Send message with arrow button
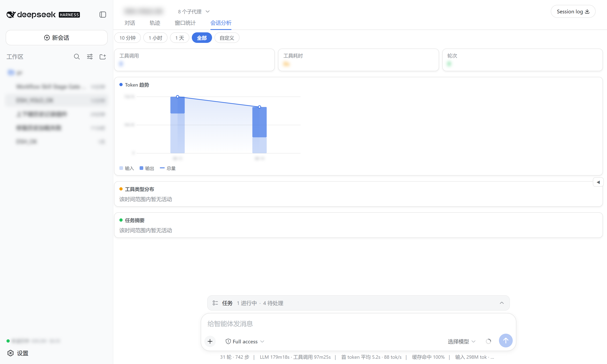The image size is (607, 364). pos(506,341)
